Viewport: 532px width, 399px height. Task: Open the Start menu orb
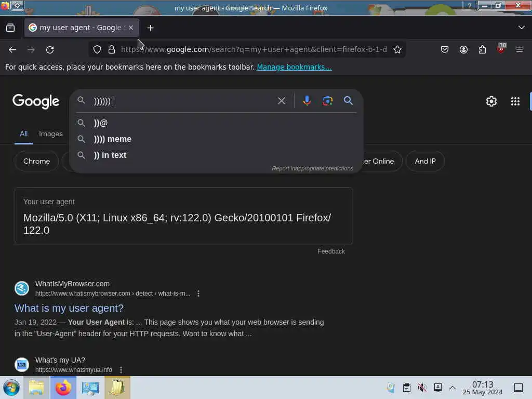pyautogui.click(x=11, y=388)
